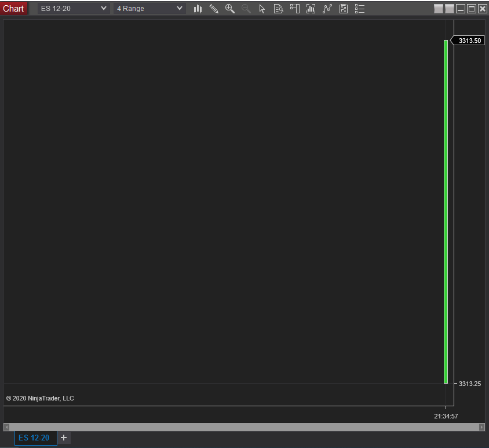
Task: Click the right scrollbar arrow
Action: click(x=482, y=427)
